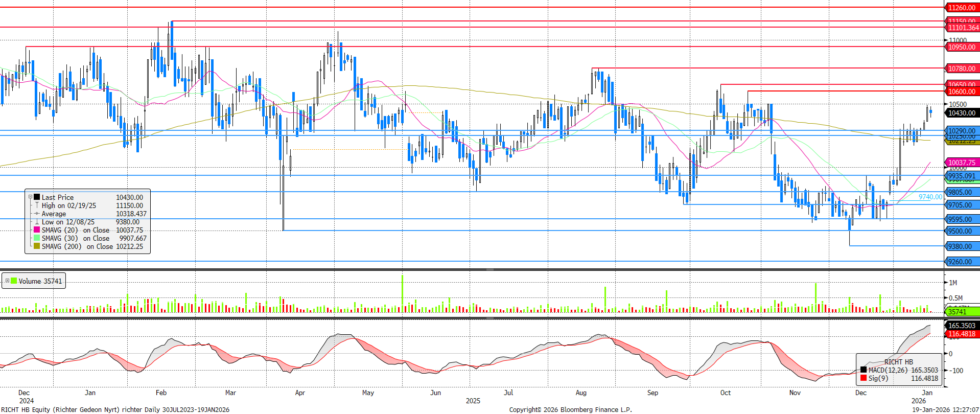Click the red Sig(9) legend swatch
The image size is (980, 414).
[864, 378]
